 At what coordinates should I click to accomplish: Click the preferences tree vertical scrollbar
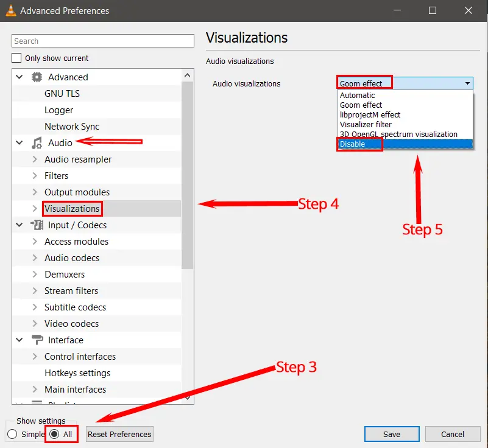tap(188, 183)
